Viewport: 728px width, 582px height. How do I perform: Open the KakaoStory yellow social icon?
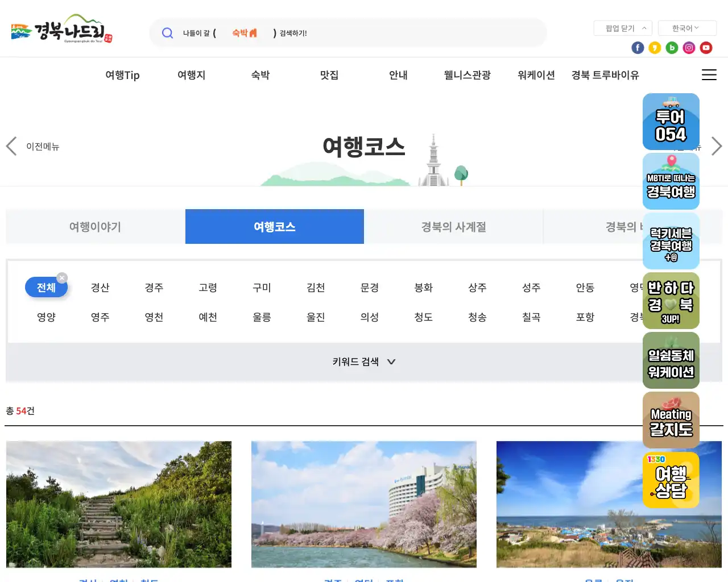coord(655,48)
